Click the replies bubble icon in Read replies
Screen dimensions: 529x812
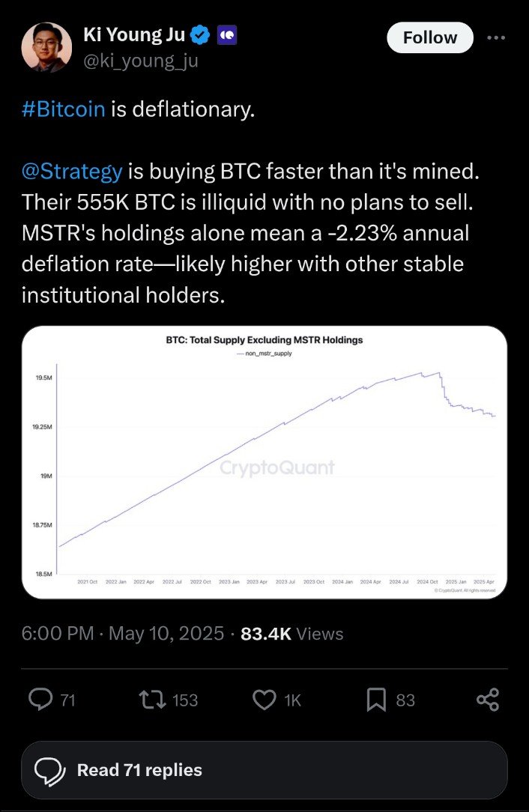pos(49,771)
